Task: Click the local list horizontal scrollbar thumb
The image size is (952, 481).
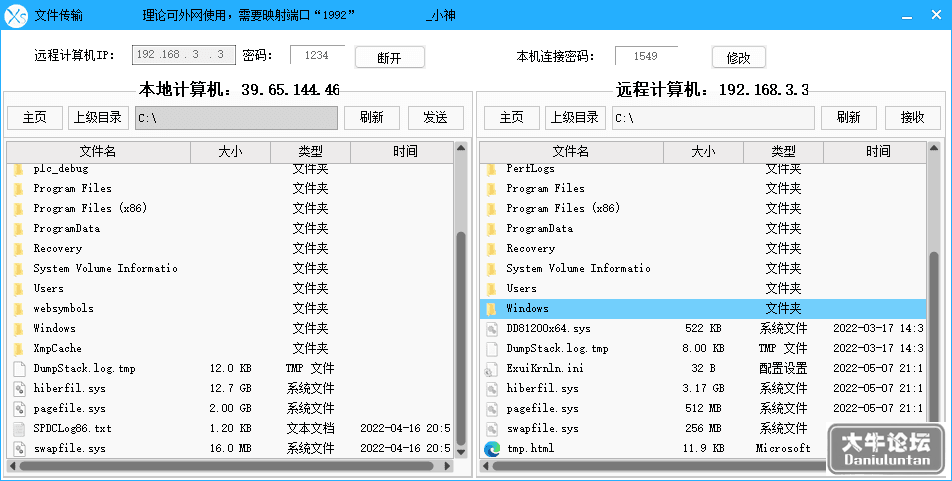Action: pyautogui.click(x=226, y=466)
